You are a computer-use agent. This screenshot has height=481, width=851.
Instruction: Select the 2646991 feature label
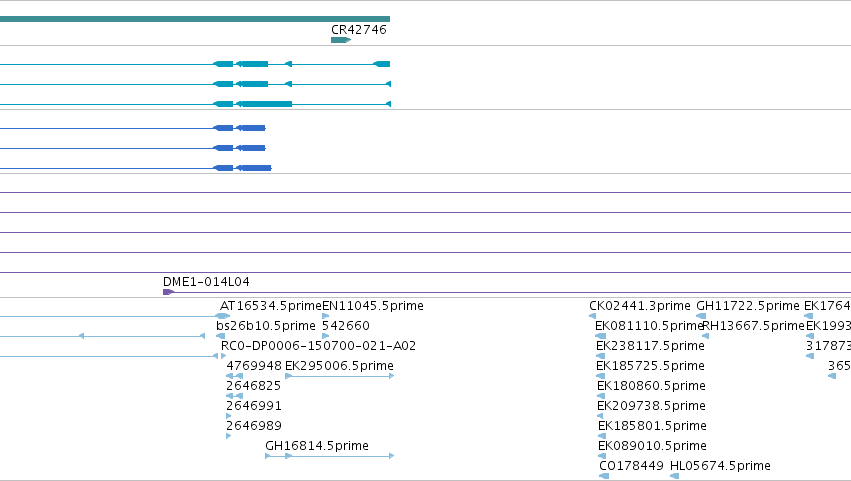[x=253, y=406]
